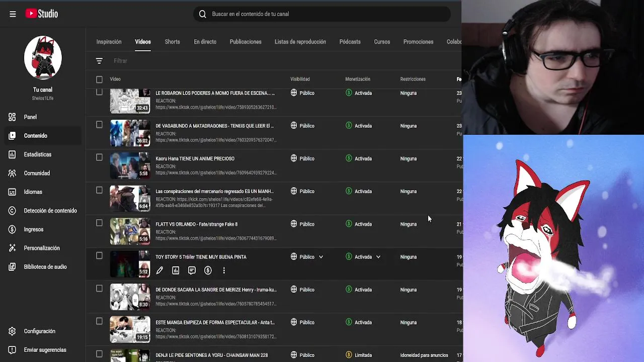Click the Enviar sugerencias feedback icon
The width and height of the screenshot is (644, 362).
[12, 350]
